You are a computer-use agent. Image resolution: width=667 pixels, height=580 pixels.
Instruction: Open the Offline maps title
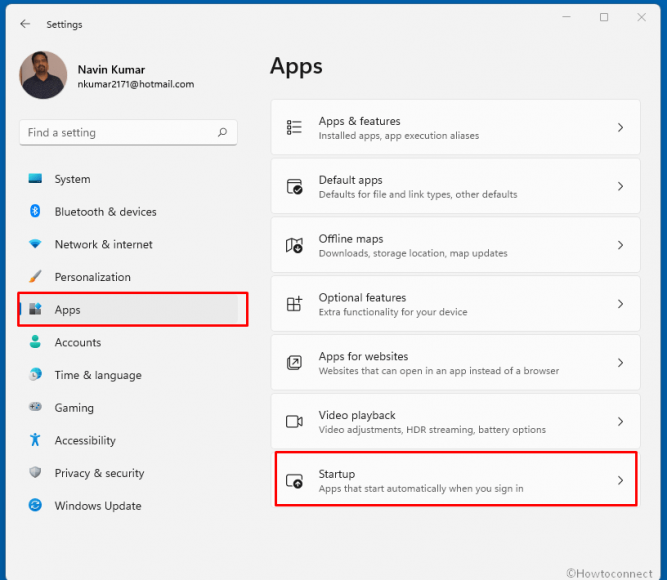point(351,239)
